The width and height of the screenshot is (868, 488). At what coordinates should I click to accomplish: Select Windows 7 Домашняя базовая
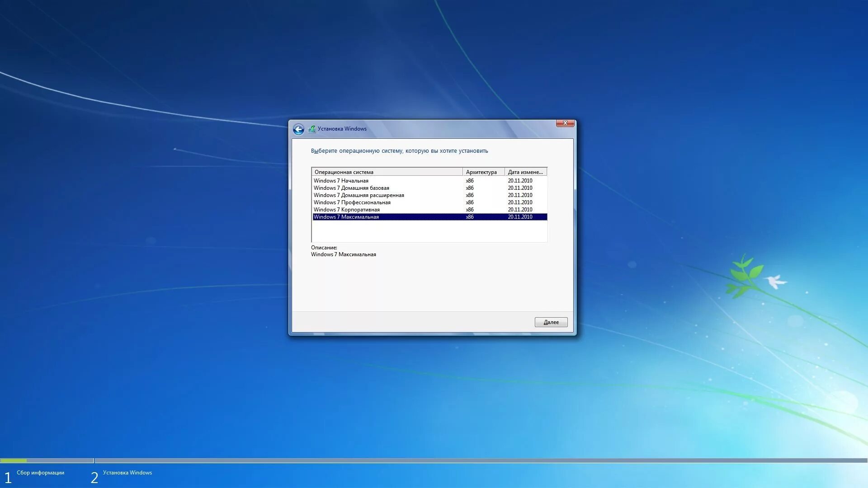[x=351, y=188]
